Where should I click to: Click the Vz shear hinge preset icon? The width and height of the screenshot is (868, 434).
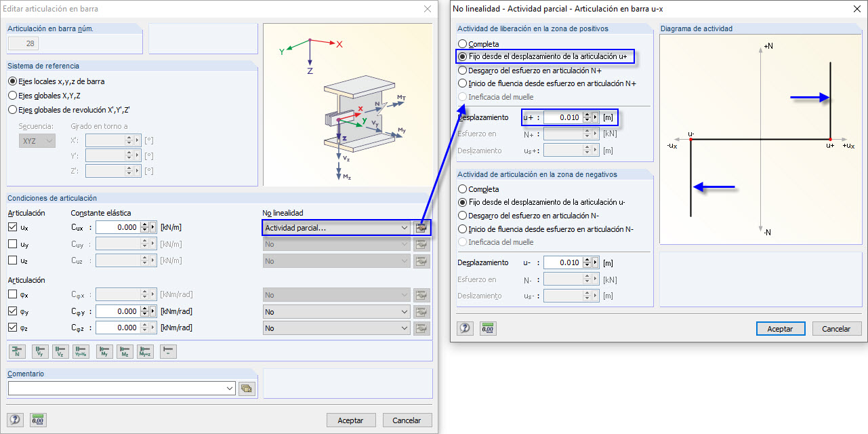point(60,351)
